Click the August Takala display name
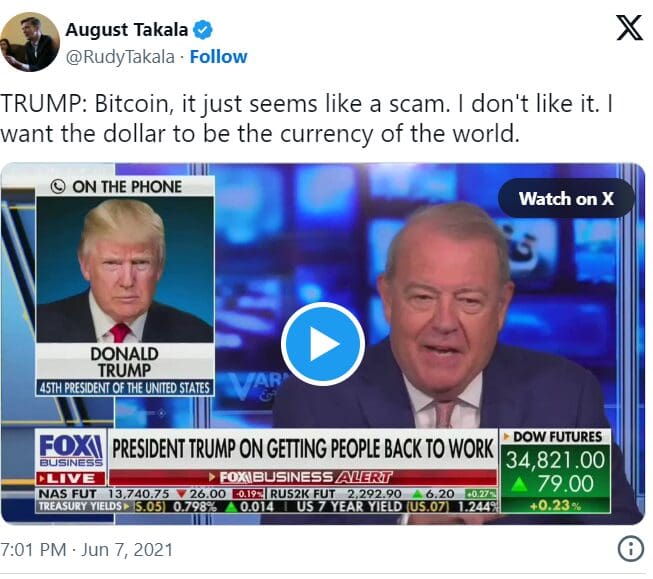 127,30
